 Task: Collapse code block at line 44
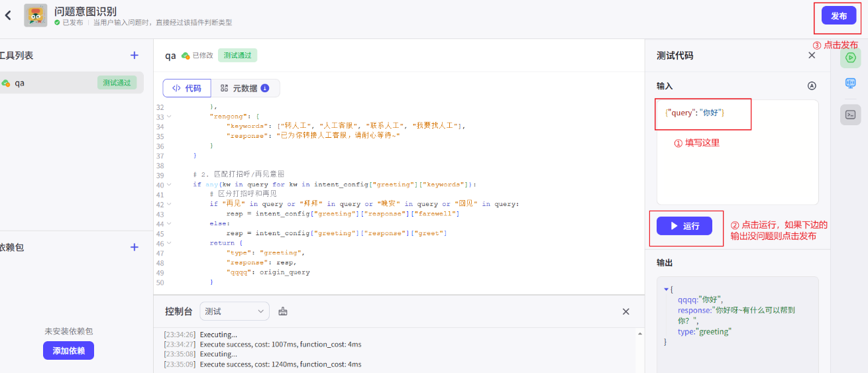pyautogui.click(x=168, y=223)
